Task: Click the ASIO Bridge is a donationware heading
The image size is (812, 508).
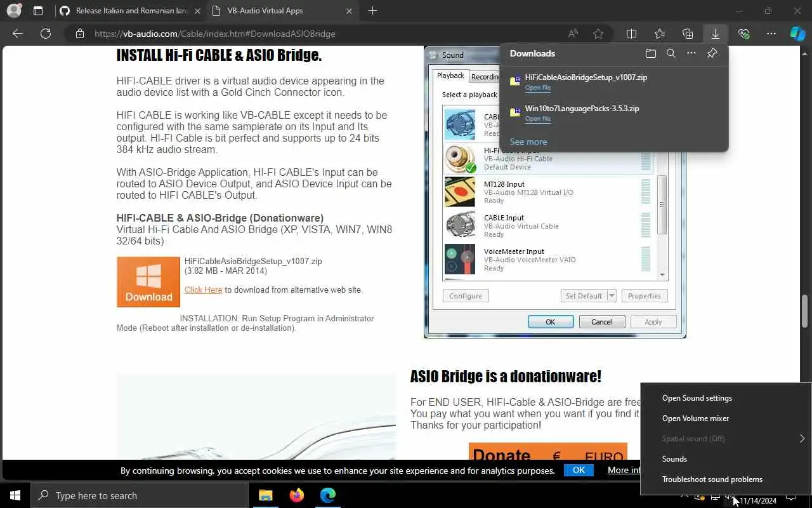Action: [506, 377]
